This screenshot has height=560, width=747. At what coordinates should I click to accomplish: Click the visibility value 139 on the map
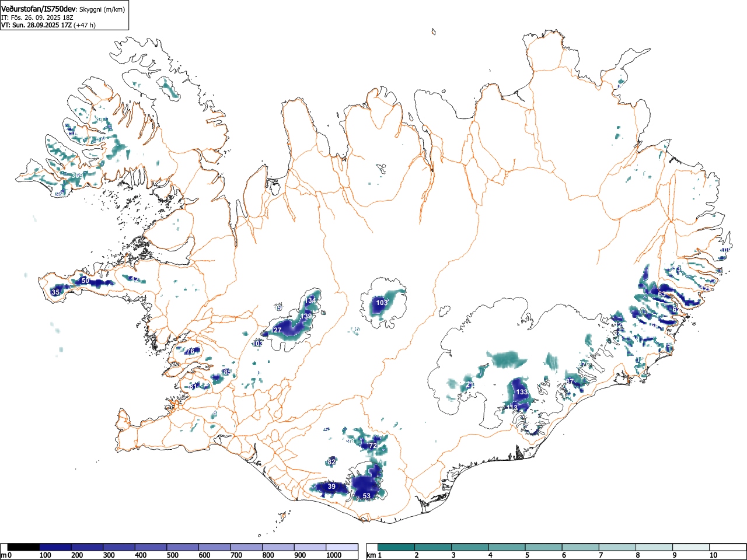[306, 316]
